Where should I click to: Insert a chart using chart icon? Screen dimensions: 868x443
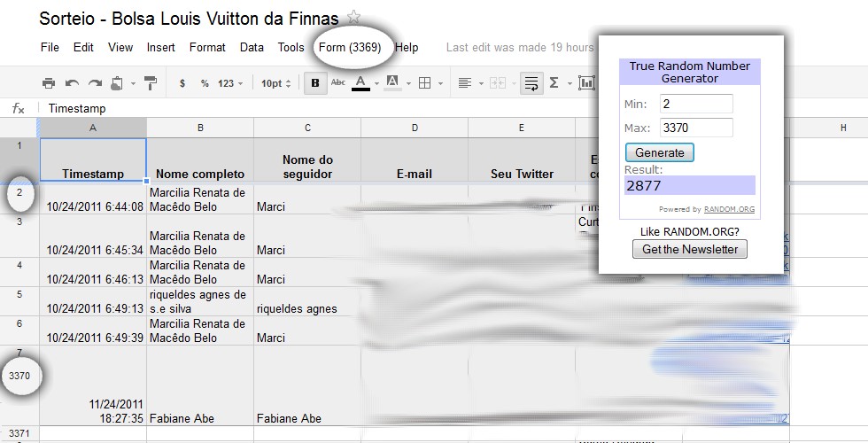pos(586,83)
